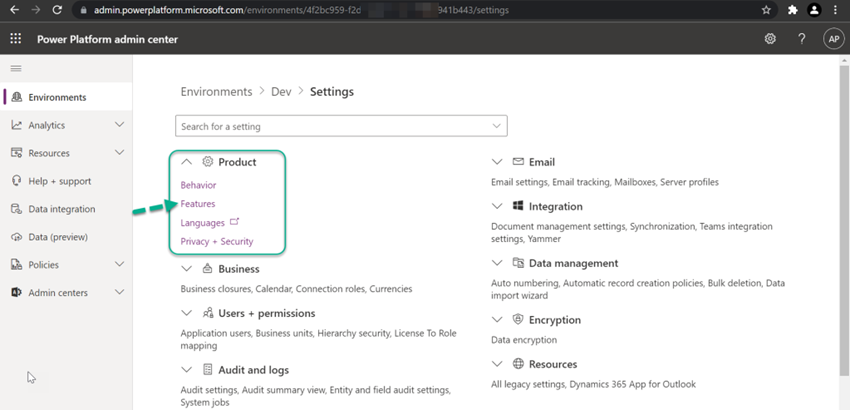This screenshot has height=410, width=850.
Task: Open the help question mark icon
Action: pos(801,39)
